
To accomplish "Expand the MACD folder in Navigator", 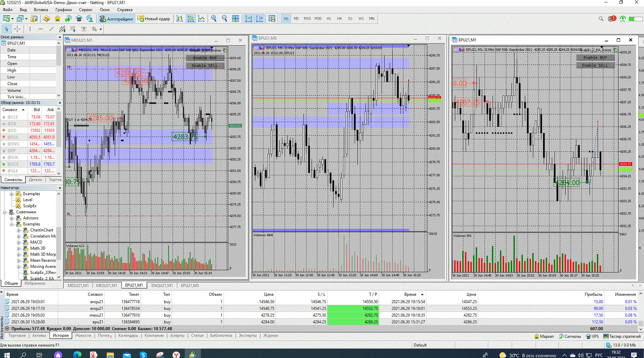I will pyautogui.click(x=19, y=242).
